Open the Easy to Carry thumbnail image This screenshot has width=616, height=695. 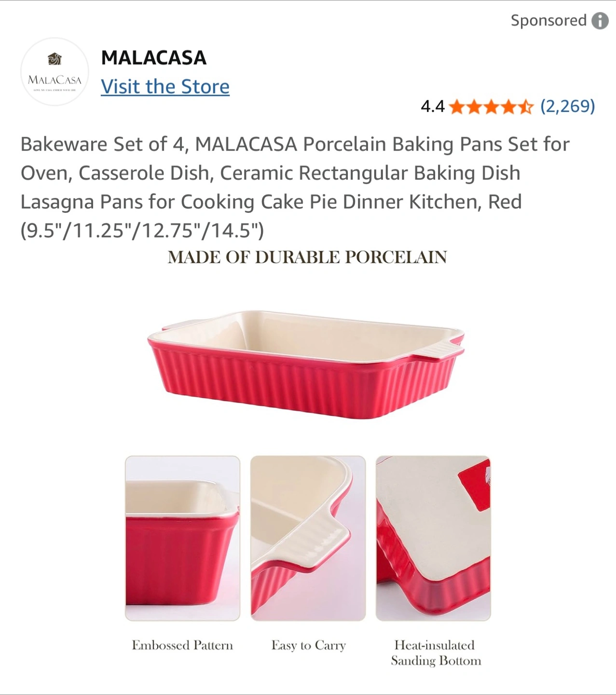pyautogui.click(x=308, y=538)
